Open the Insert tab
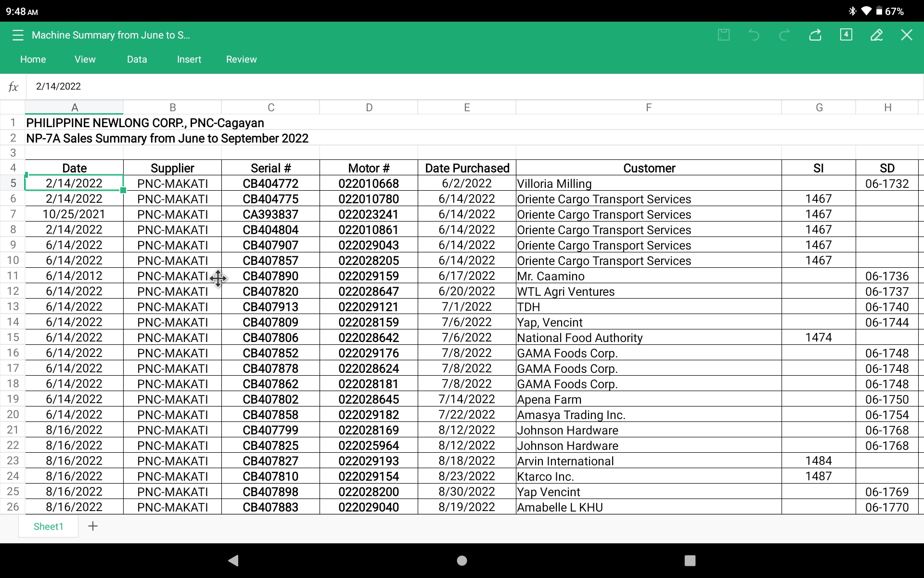 coord(189,59)
